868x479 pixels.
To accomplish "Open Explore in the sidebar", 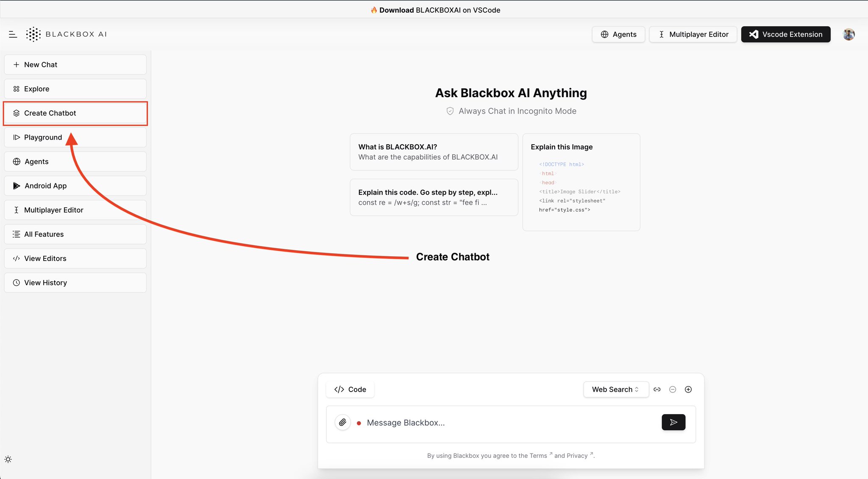I will (75, 89).
